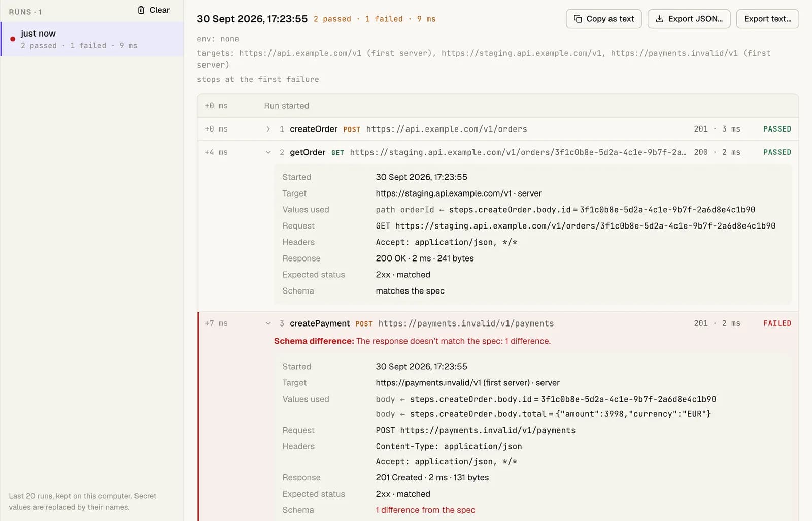Click the 'env: none' line
Image resolution: width=812 pixels, height=521 pixels.
coord(218,39)
